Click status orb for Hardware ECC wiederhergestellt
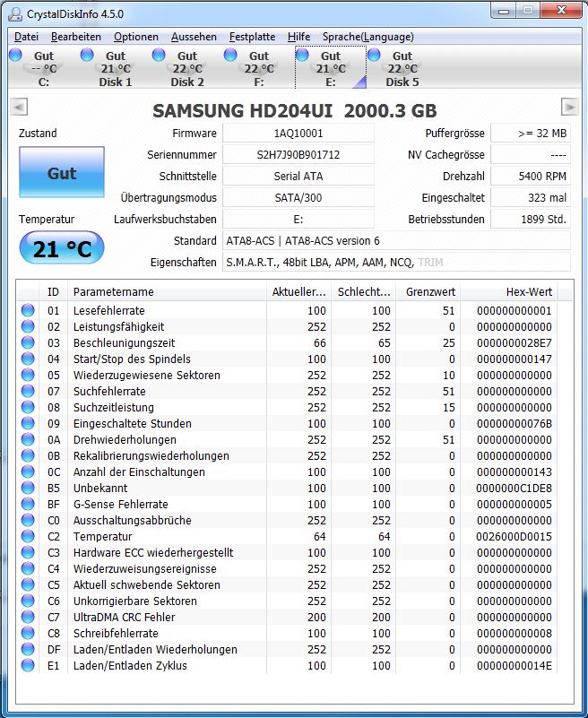Screen dimensions: 588x718 point(28,552)
